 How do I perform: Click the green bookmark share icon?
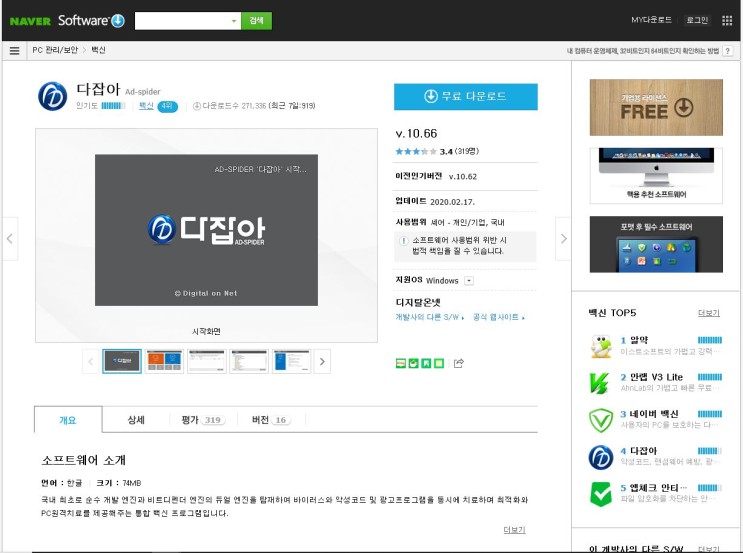click(x=426, y=363)
